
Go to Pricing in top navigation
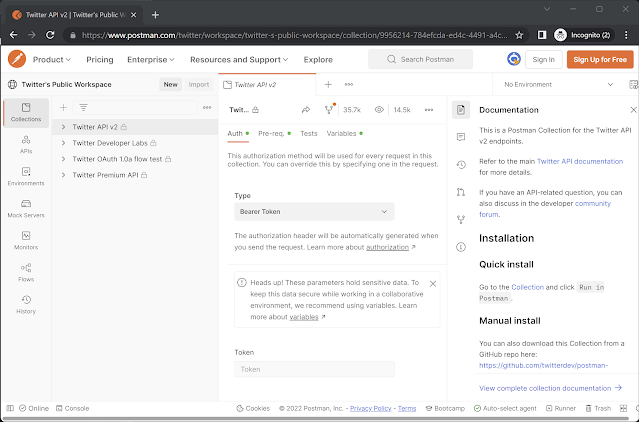[100, 59]
